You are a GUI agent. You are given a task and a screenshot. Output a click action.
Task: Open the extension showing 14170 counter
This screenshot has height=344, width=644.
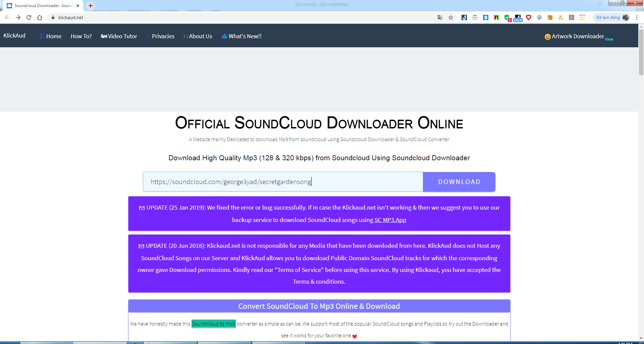518,18
